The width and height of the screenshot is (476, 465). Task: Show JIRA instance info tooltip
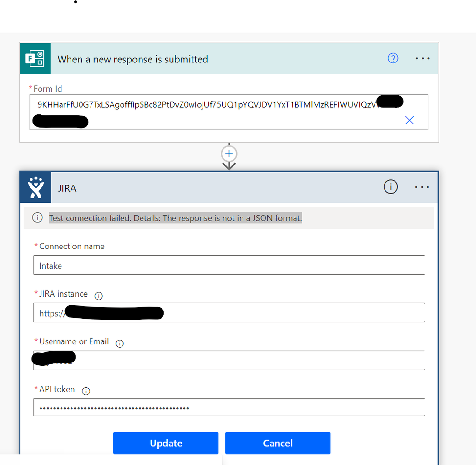point(99,296)
